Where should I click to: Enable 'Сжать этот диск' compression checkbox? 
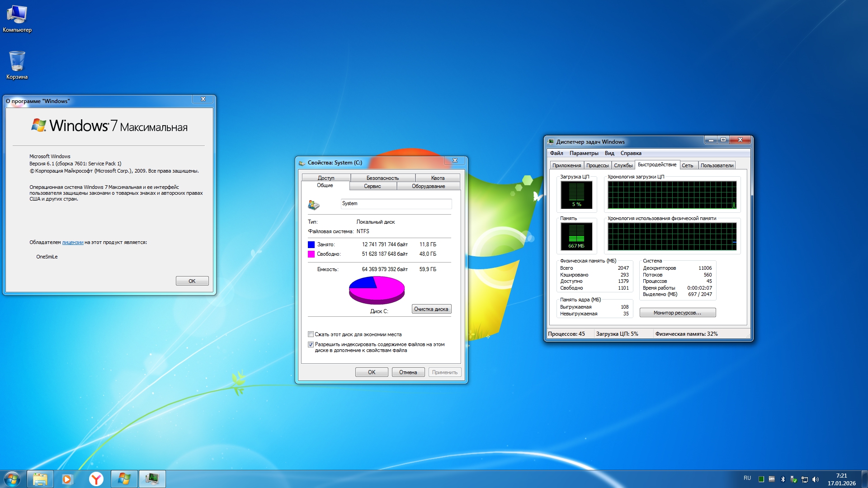(x=311, y=334)
